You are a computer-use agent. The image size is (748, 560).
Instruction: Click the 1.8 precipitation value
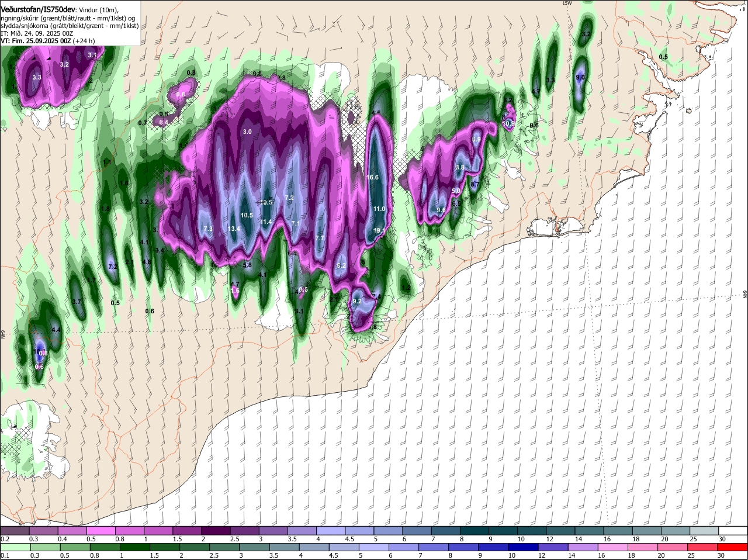click(x=106, y=209)
